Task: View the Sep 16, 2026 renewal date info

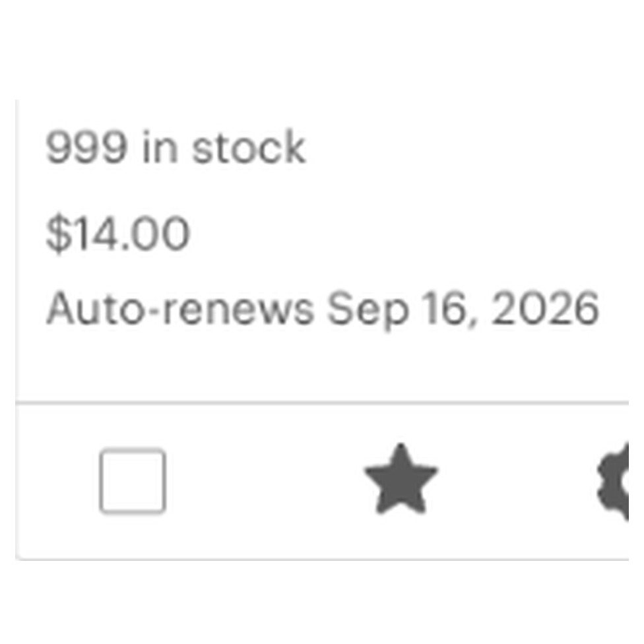Action: (x=323, y=309)
